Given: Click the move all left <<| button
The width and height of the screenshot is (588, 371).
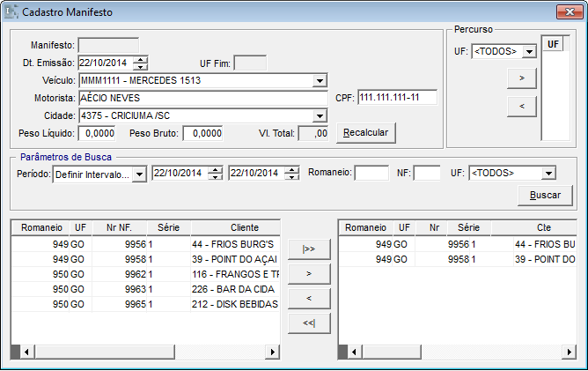Looking at the screenshot, I should coord(308,323).
